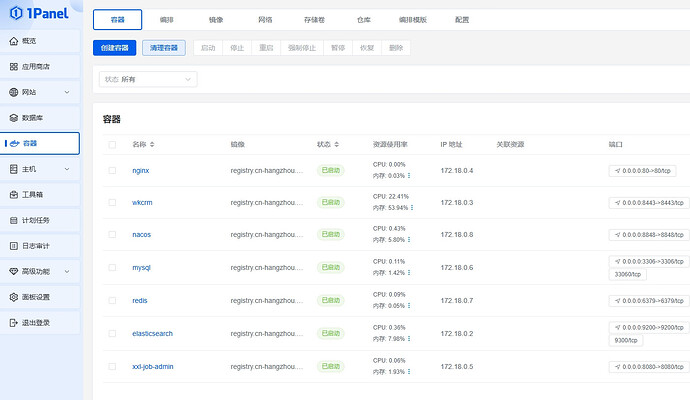Click nginx port 0.0.0.0:80->80/tcp tag
The width and height of the screenshot is (690, 400).
642,171
